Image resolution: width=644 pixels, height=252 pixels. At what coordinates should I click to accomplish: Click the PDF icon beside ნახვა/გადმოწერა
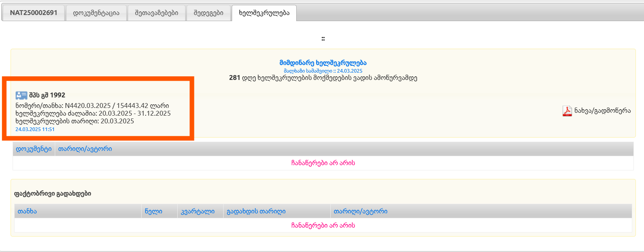point(567,111)
